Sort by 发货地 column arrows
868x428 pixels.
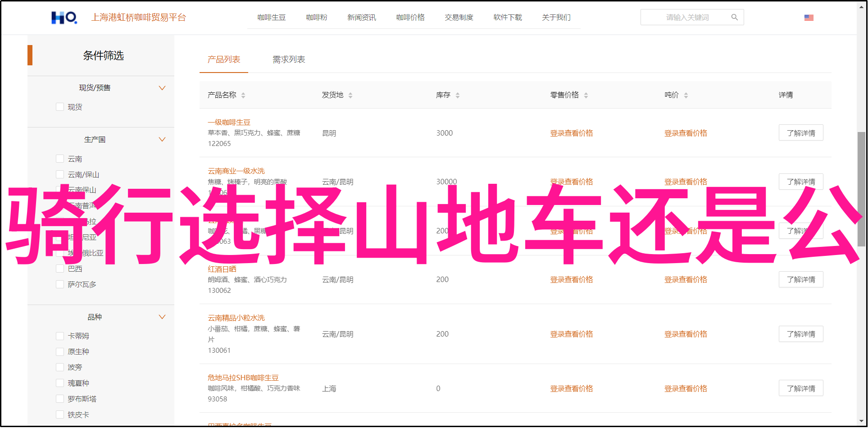point(350,95)
